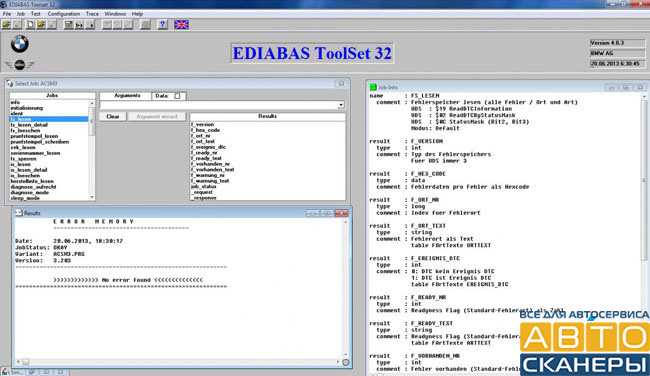The width and height of the screenshot is (650, 376).
Task: Click the Jobs list scroll-down arrow
Action: 92,197
